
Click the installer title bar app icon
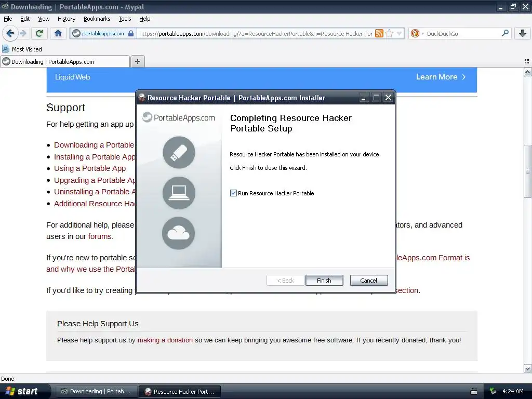142,98
